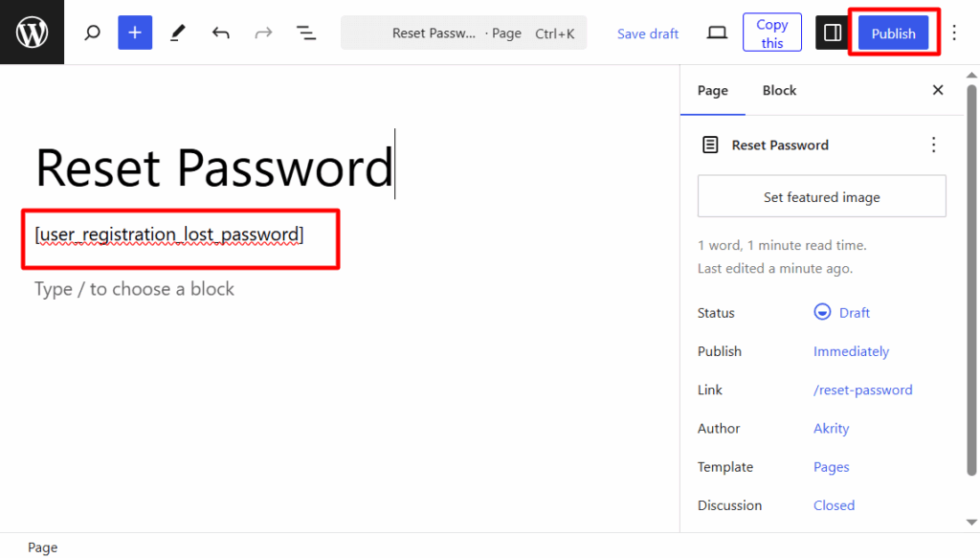
Task: Open the WordPress logo menu
Action: [32, 32]
